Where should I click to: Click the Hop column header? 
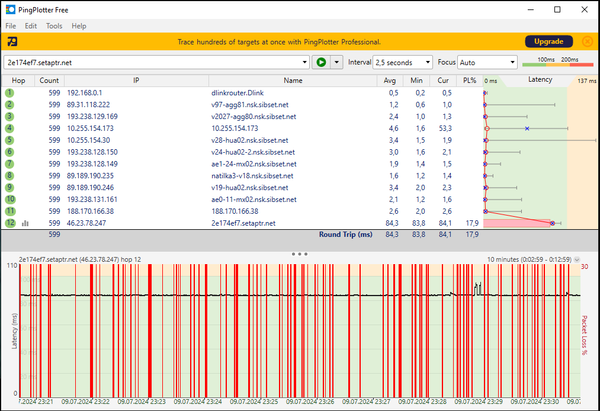click(18, 80)
